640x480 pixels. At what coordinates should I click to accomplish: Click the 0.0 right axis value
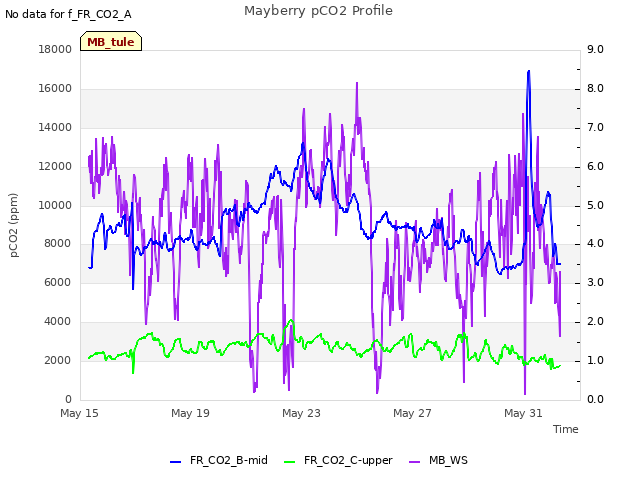[595, 399]
